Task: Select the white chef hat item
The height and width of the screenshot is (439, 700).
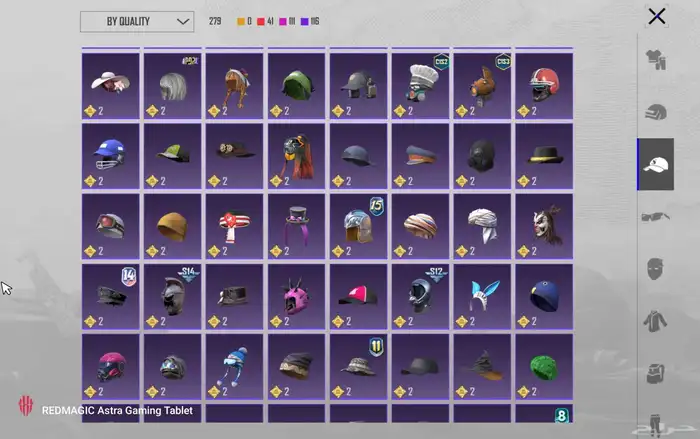Action: click(421, 86)
